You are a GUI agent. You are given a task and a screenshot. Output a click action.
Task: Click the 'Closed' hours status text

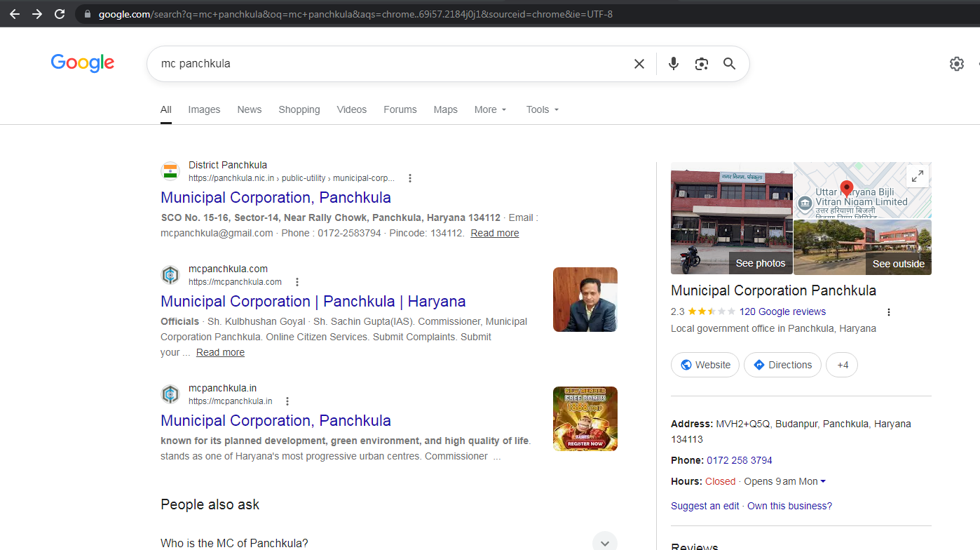click(x=721, y=481)
